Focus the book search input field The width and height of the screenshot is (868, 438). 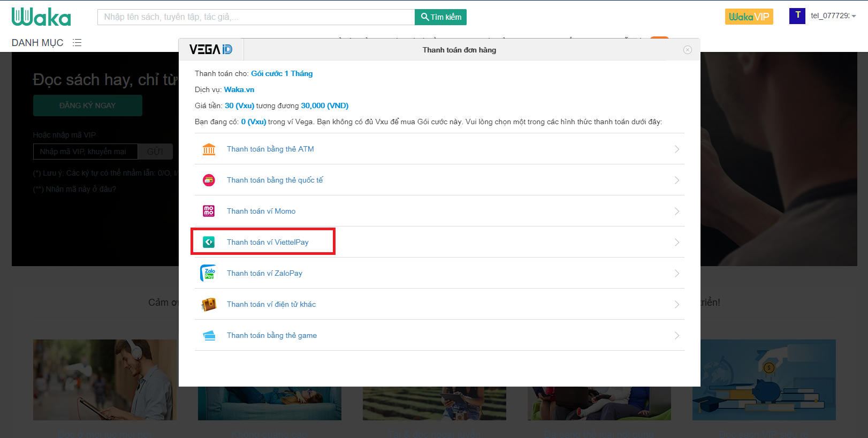tap(256, 17)
